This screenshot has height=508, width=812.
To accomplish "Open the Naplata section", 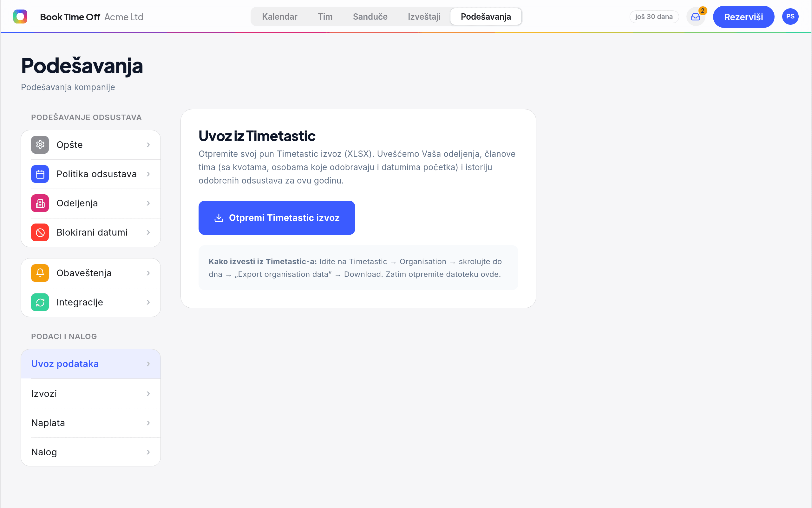I will tap(91, 423).
